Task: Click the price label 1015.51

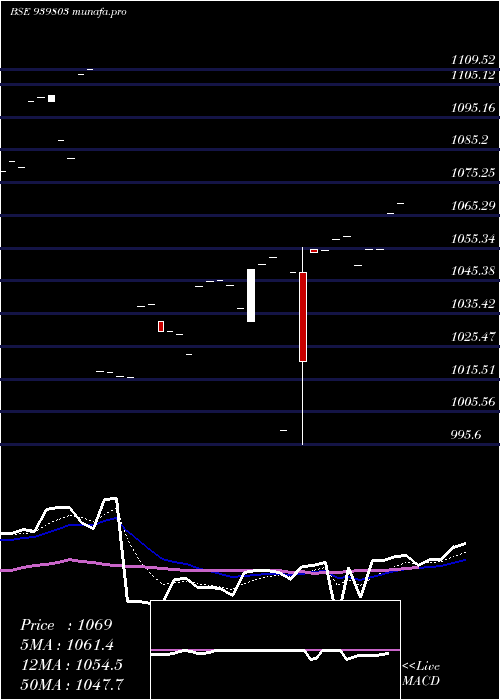Action: coord(473,370)
